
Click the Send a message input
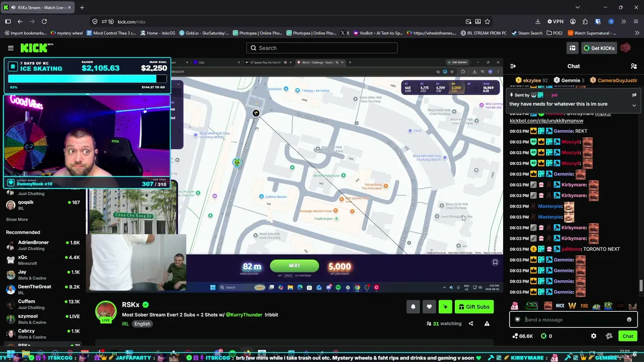574,319
